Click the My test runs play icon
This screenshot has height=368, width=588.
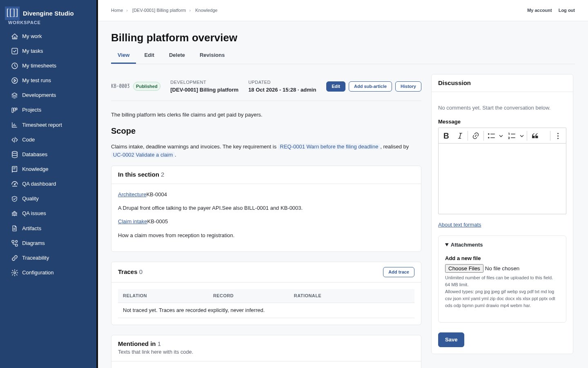pos(15,81)
